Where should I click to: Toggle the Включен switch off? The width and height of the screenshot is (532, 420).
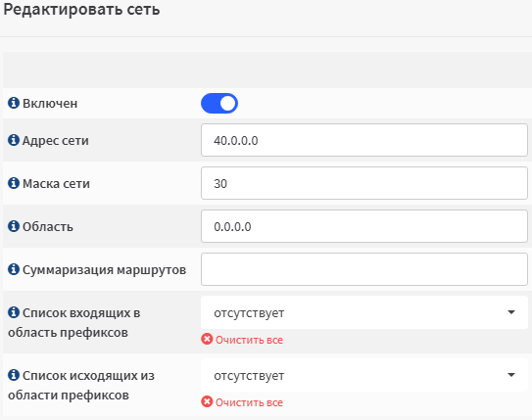tap(219, 104)
